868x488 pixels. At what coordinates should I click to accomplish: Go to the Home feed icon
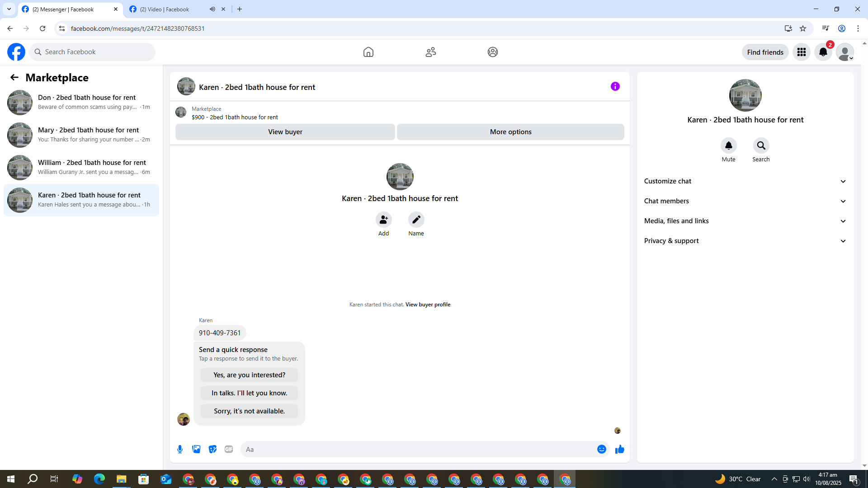click(368, 52)
